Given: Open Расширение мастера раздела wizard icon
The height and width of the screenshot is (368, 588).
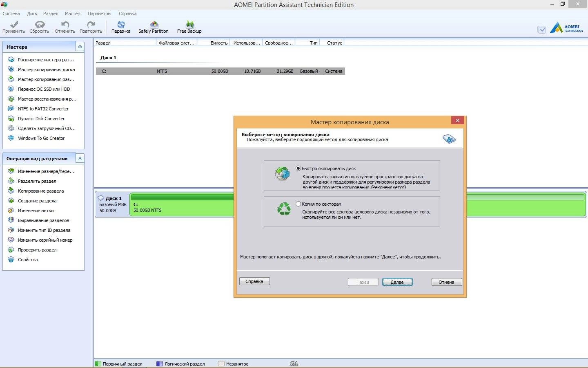Looking at the screenshot, I should tap(11, 60).
